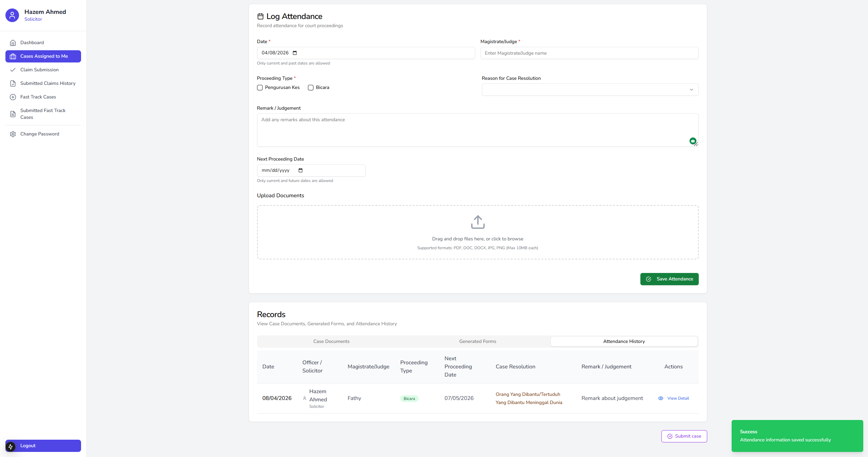Open the Date field calendar picker
This screenshot has height=457, width=868.
tap(295, 53)
